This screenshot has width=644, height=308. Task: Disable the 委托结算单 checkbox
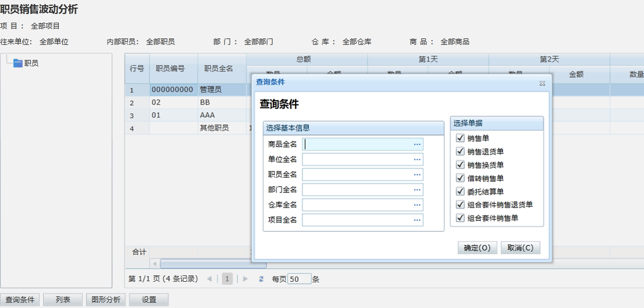pos(461,191)
